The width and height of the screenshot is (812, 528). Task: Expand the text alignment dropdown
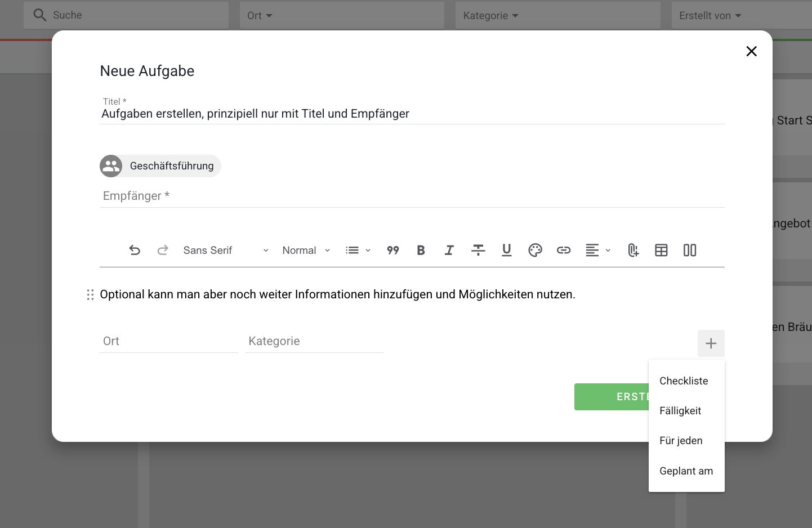598,250
